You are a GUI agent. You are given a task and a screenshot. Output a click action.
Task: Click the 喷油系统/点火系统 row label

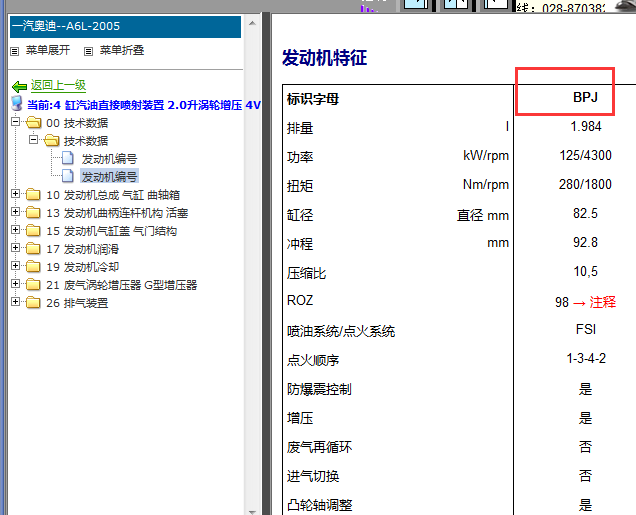[x=341, y=331]
